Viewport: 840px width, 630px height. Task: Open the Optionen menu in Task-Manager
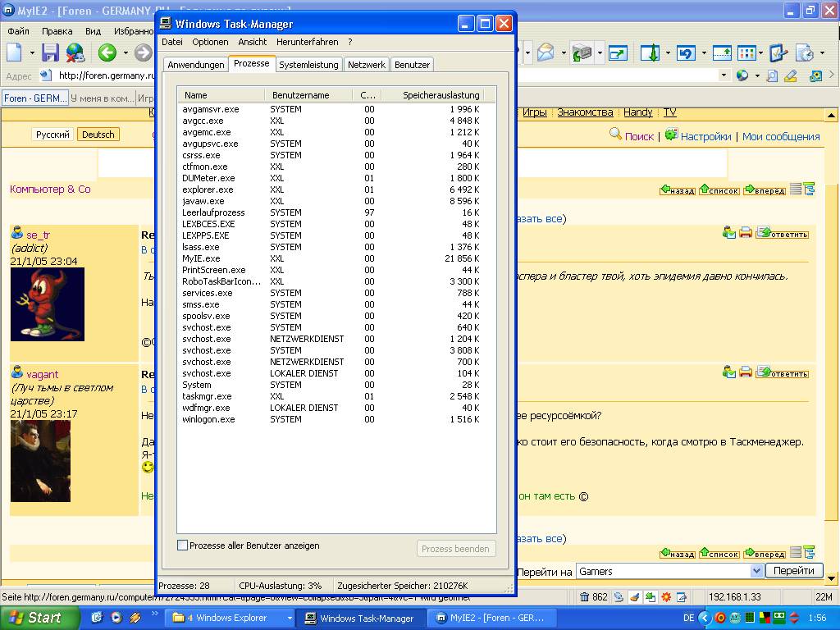[x=210, y=42]
